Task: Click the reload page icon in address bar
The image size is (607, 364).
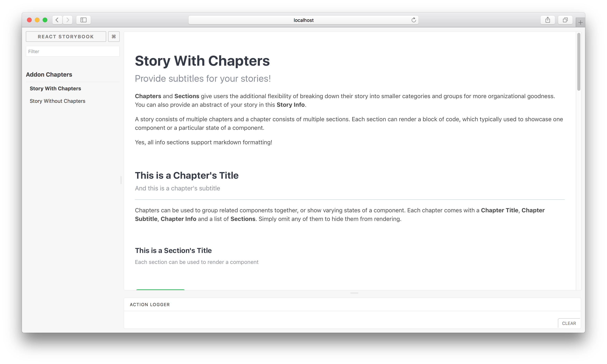Action: point(414,20)
